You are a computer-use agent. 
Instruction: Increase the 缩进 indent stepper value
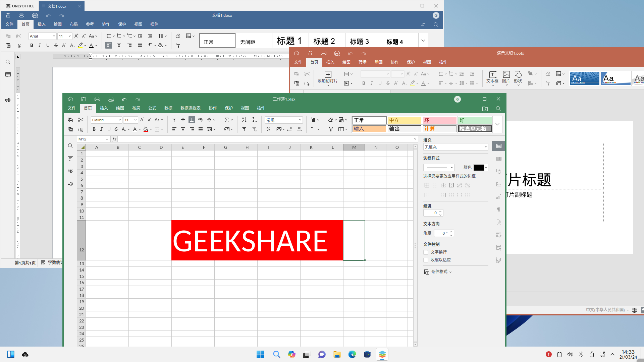pos(440,211)
